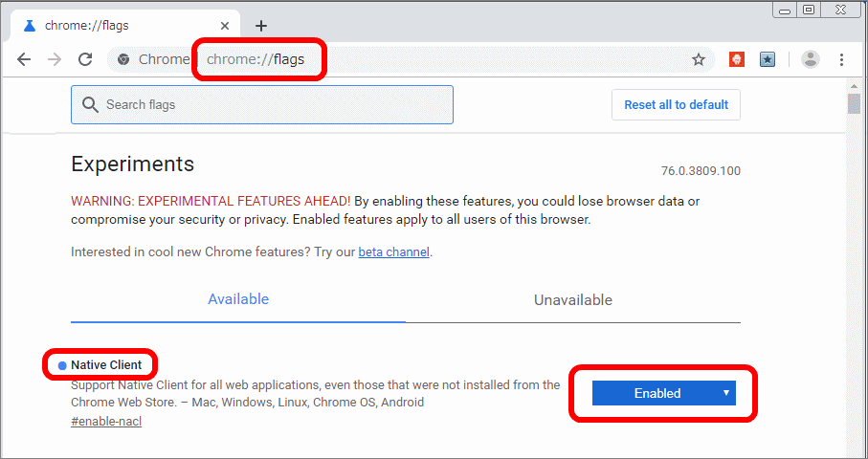
Task: Click the forward navigation arrow
Action: point(55,59)
